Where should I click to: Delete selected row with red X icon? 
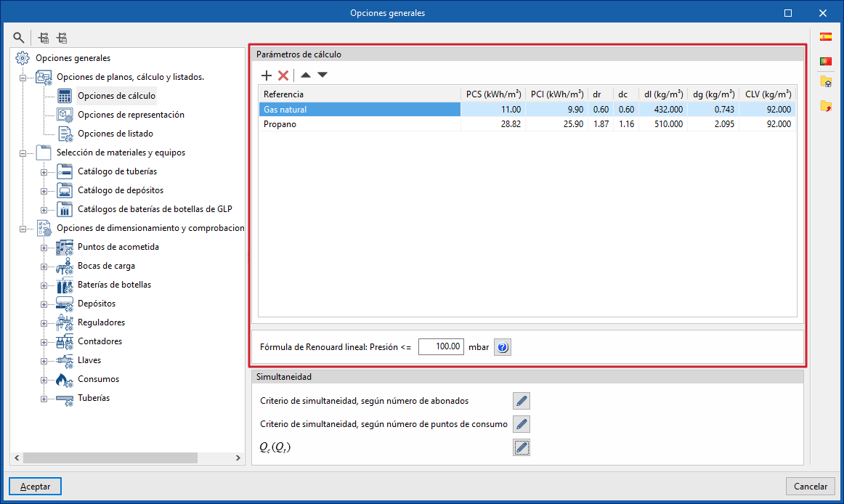pyautogui.click(x=283, y=76)
